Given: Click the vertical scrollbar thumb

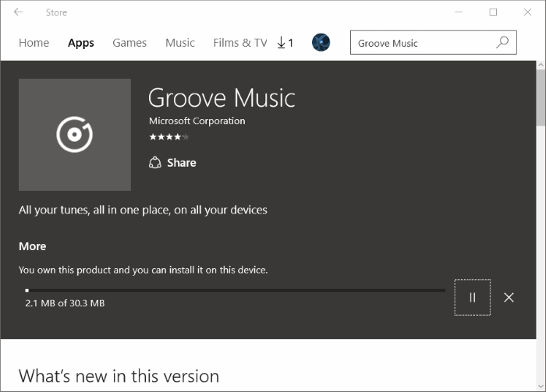Looking at the screenshot, I should coord(541,97).
